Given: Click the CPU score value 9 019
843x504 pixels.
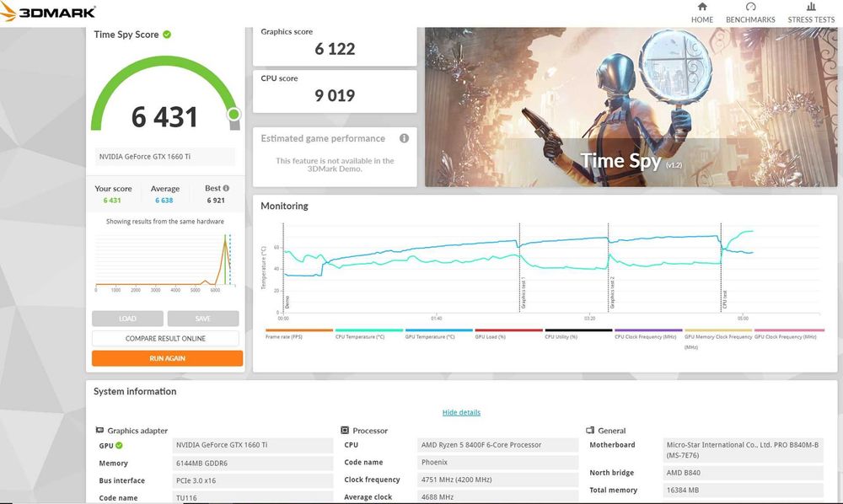Looking at the screenshot, I should (335, 95).
